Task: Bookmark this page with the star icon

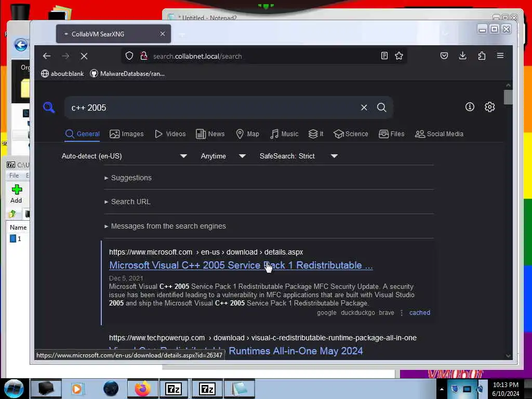Action: (399, 56)
